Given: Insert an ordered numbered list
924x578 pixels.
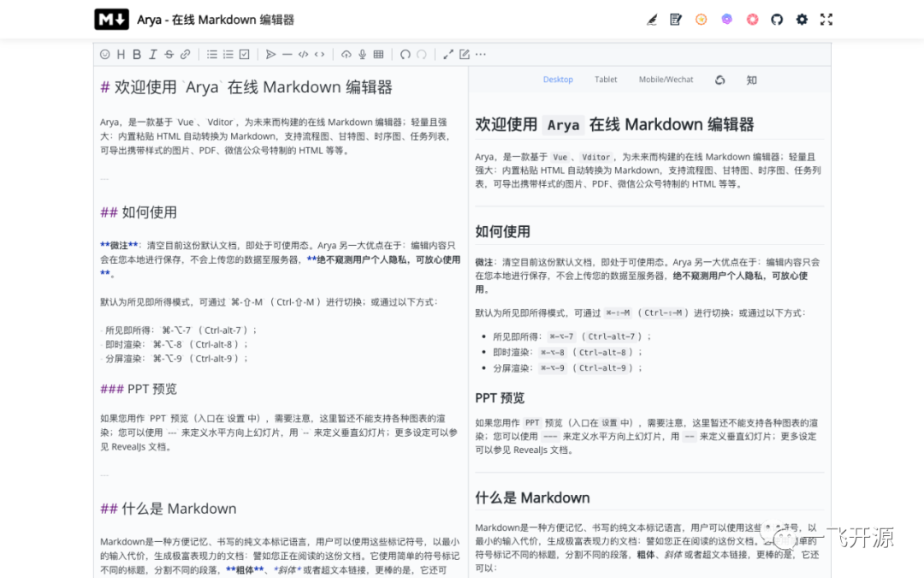Looking at the screenshot, I should tap(228, 54).
